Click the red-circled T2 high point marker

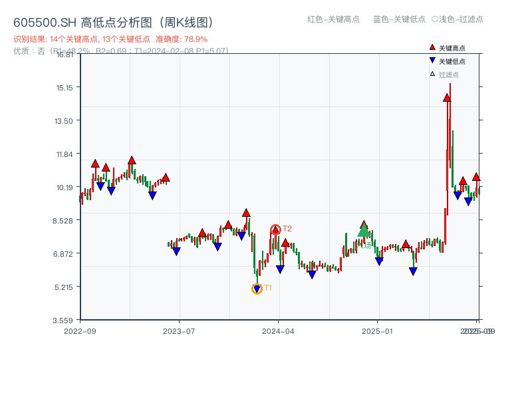tap(275, 230)
